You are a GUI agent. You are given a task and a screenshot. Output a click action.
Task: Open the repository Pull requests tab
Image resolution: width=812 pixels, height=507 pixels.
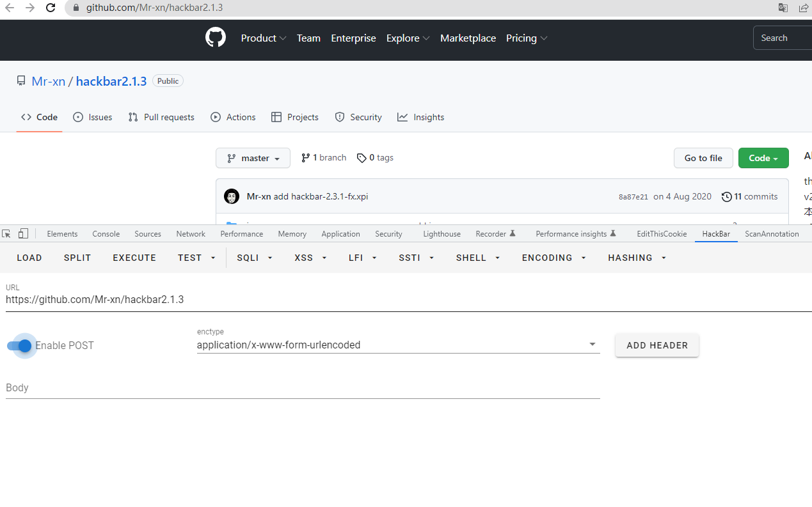161,117
